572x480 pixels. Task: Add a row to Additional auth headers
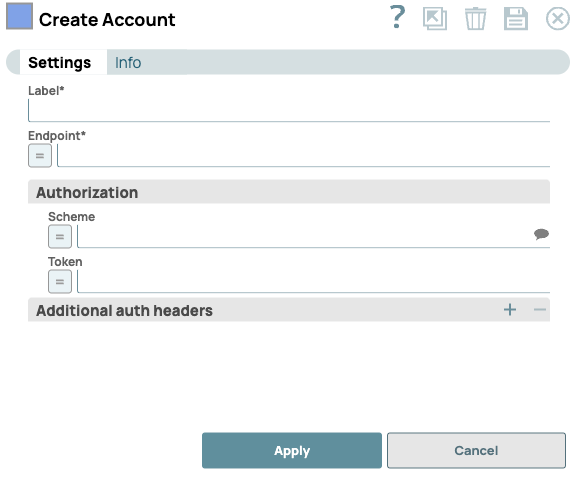pos(510,310)
